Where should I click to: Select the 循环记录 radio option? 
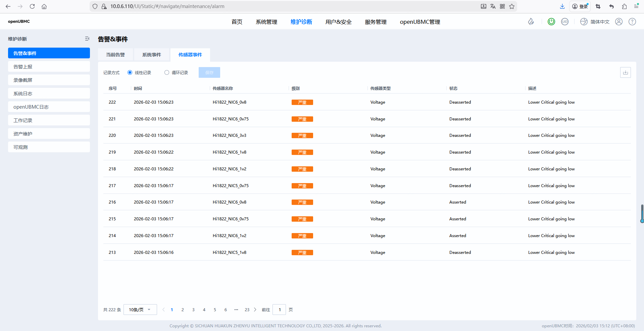point(167,72)
